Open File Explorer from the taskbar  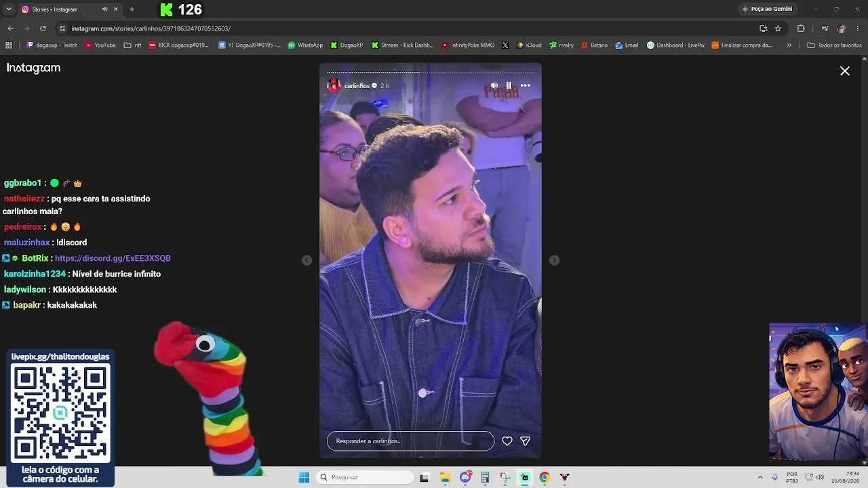445,477
